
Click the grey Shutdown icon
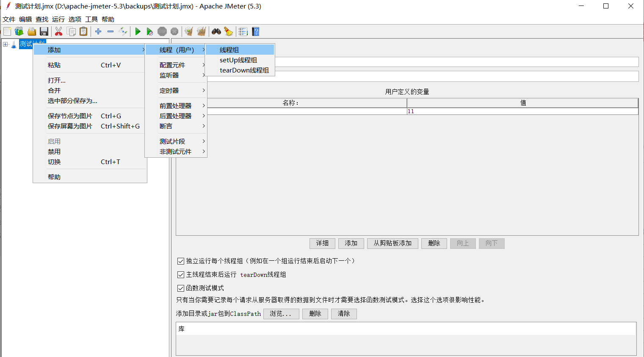tap(174, 31)
